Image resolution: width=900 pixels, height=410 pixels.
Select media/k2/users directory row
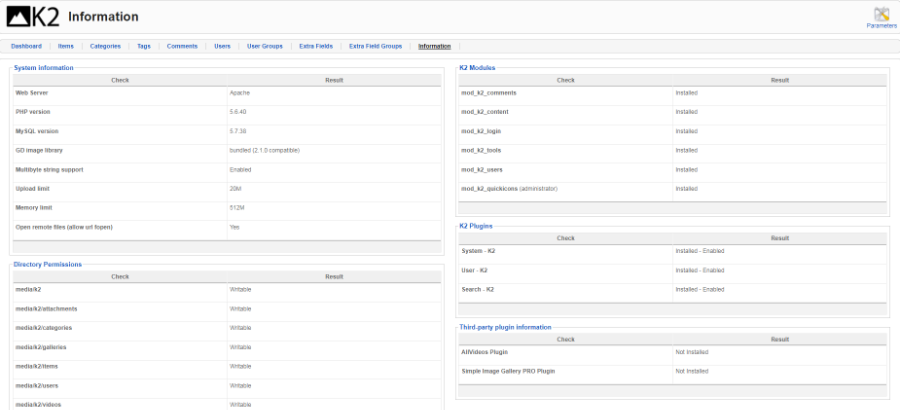[x=227, y=386]
